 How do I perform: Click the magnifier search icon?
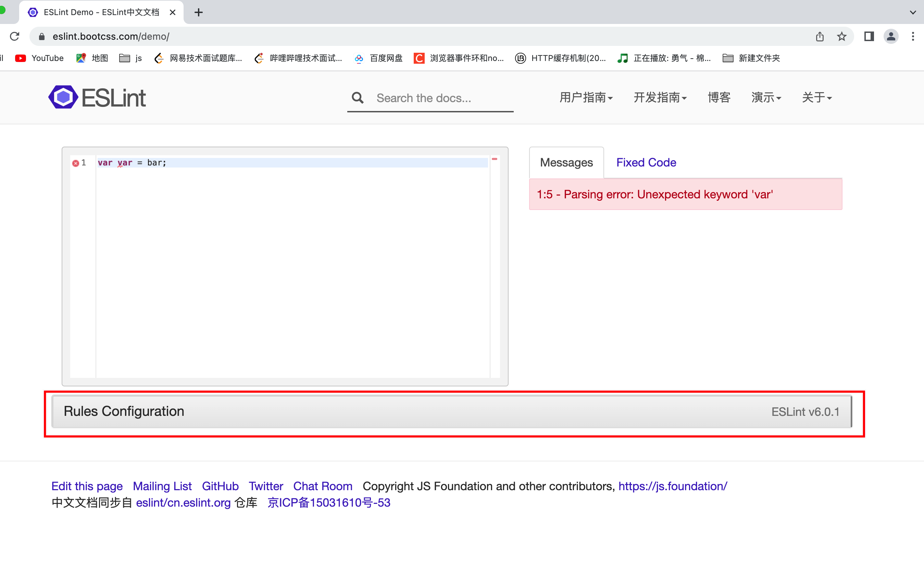[357, 98]
